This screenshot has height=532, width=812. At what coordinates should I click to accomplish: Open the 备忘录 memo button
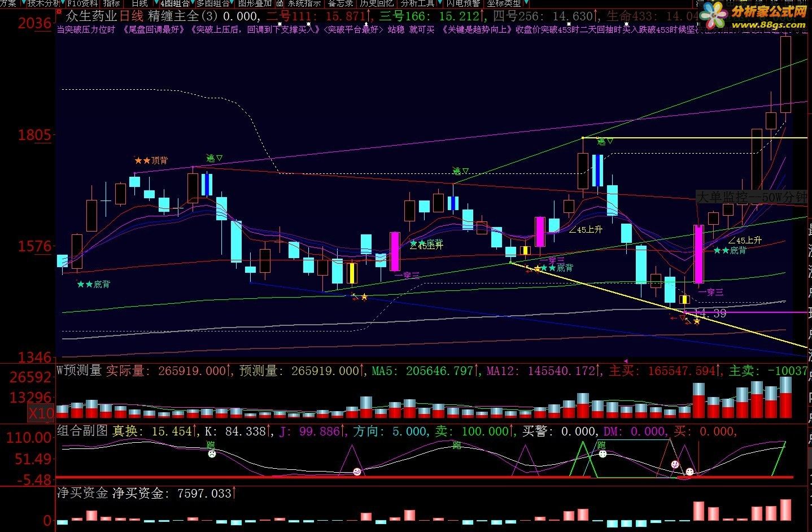tap(341, 3)
